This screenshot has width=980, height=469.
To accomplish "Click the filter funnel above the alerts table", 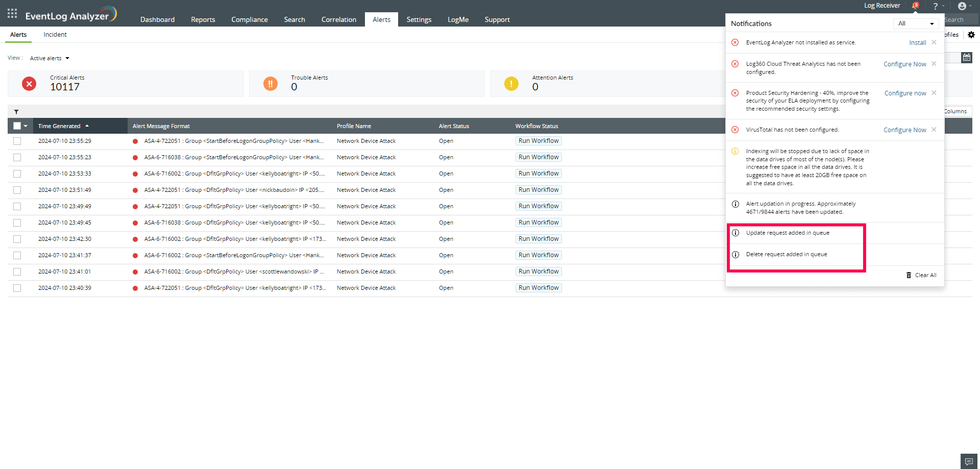I will [x=16, y=111].
